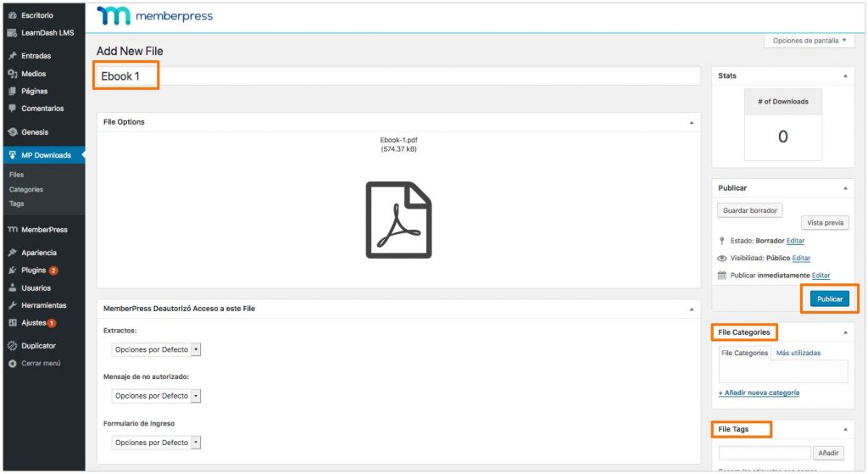Click the downloads count 0
The image size is (868, 474).
click(x=782, y=137)
